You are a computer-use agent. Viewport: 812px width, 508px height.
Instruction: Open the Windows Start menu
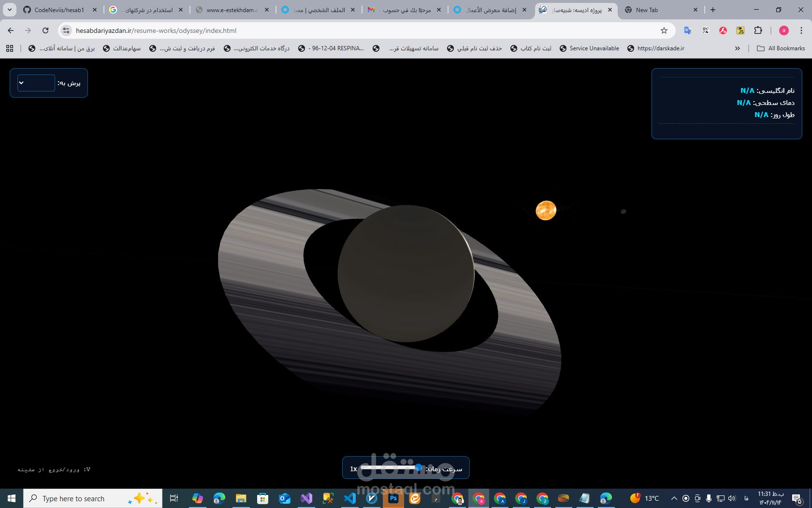(x=12, y=498)
